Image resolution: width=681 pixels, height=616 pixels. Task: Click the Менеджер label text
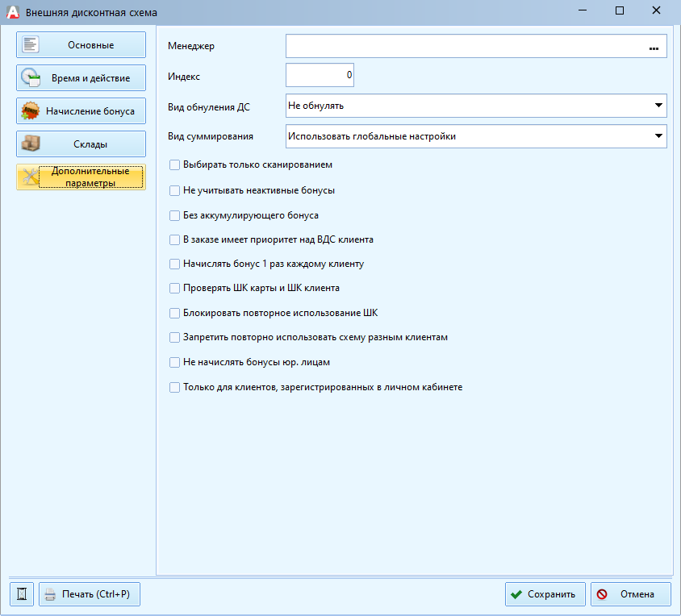191,46
